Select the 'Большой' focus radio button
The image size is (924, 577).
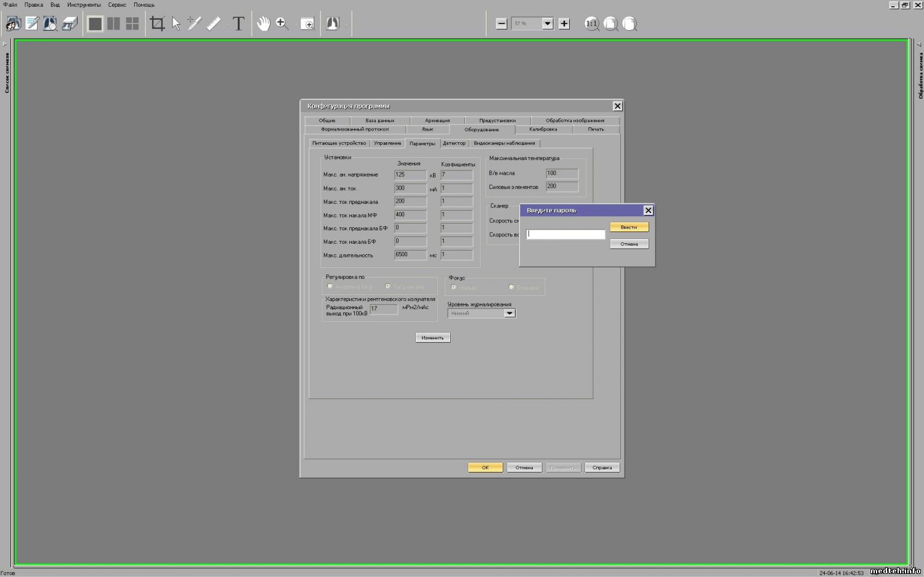511,287
